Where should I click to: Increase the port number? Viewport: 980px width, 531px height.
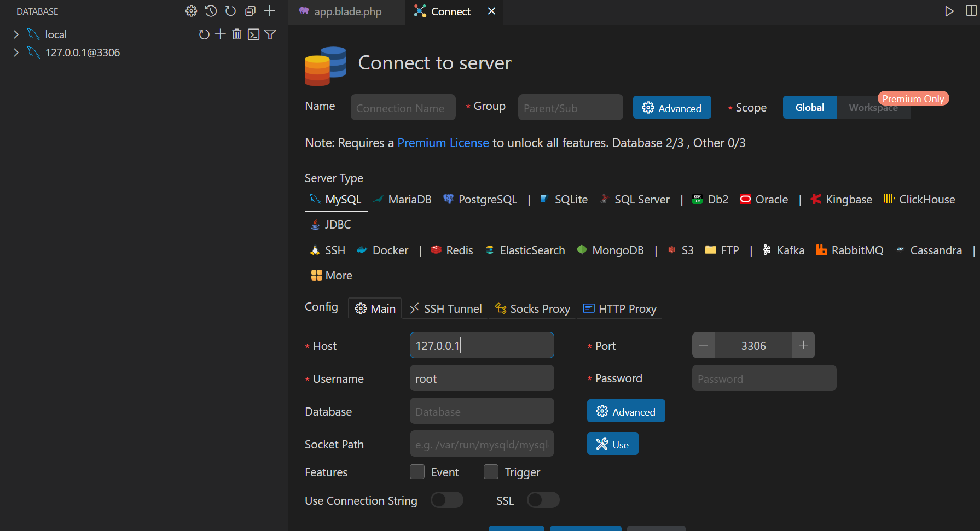[803, 346]
